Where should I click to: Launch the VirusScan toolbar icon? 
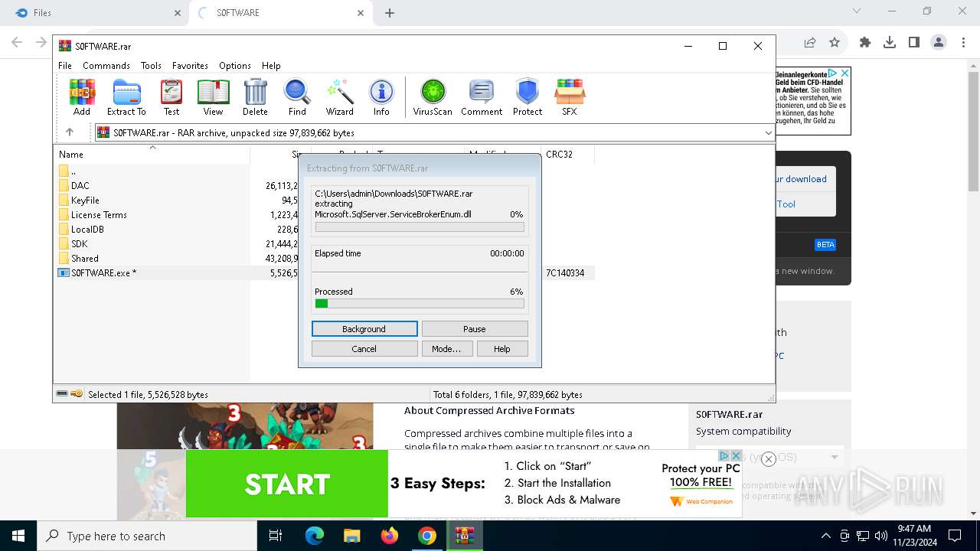tap(433, 97)
